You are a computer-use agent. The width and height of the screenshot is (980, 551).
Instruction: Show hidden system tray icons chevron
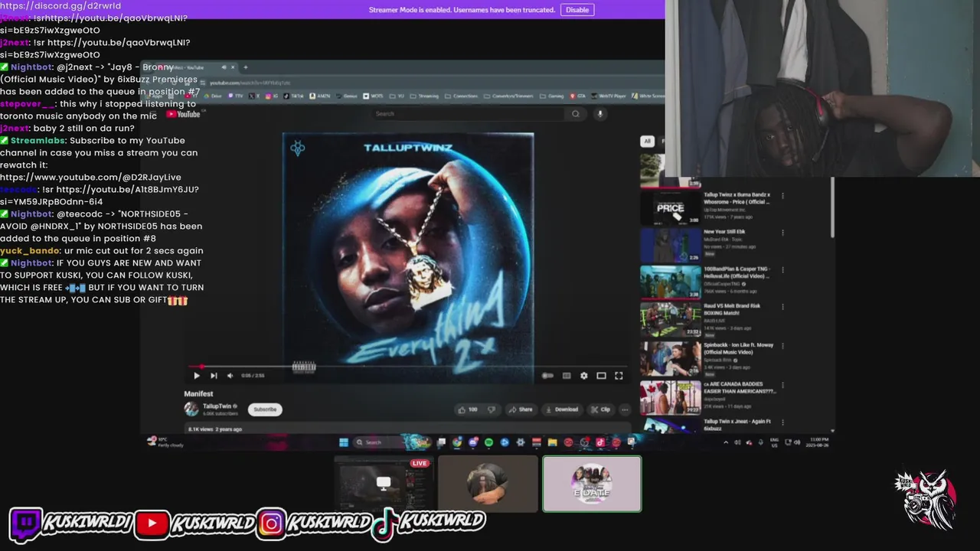pyautogui.click(x=727, y=442)
